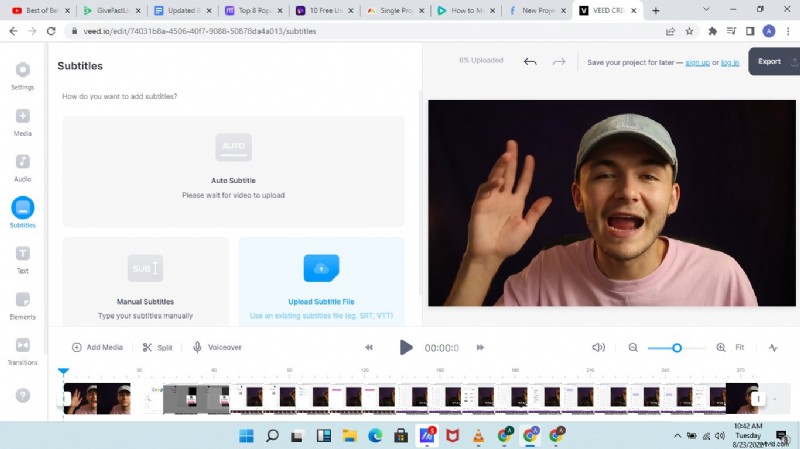Click the sign up link
Image resolution: width=800 pixels, height=449 pixels.
tap(697, 63)
